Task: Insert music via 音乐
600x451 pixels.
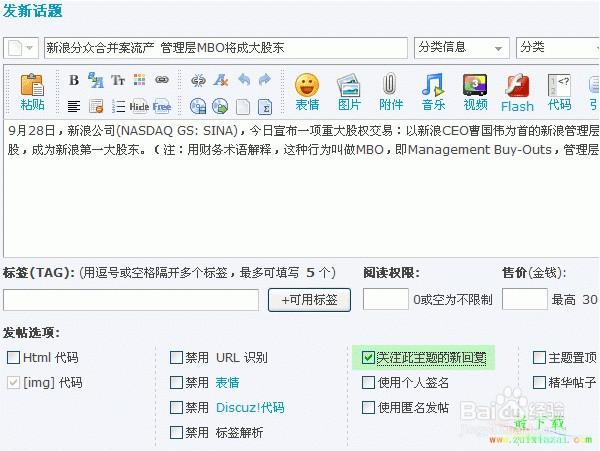Action: (x=433, y=92)
